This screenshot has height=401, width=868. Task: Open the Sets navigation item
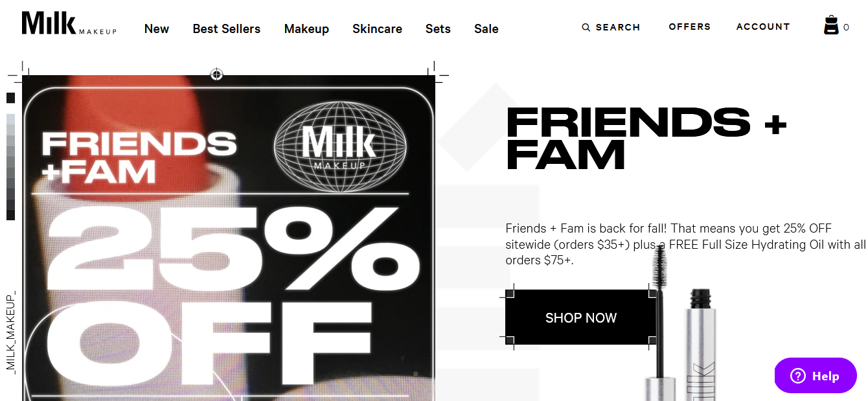[x=438, y=29]
